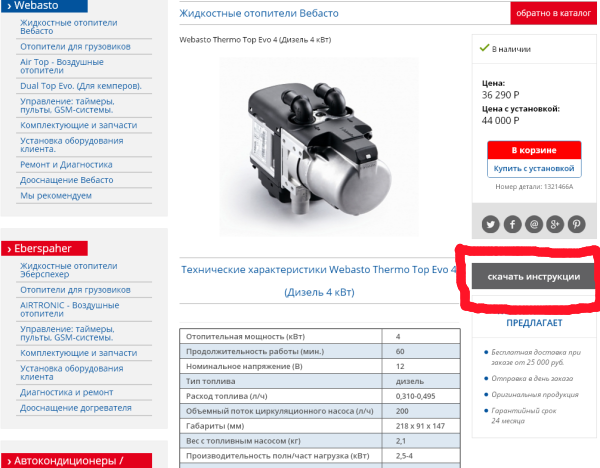Click 'Бесплатная доставка при заказе' bullet

536,357
